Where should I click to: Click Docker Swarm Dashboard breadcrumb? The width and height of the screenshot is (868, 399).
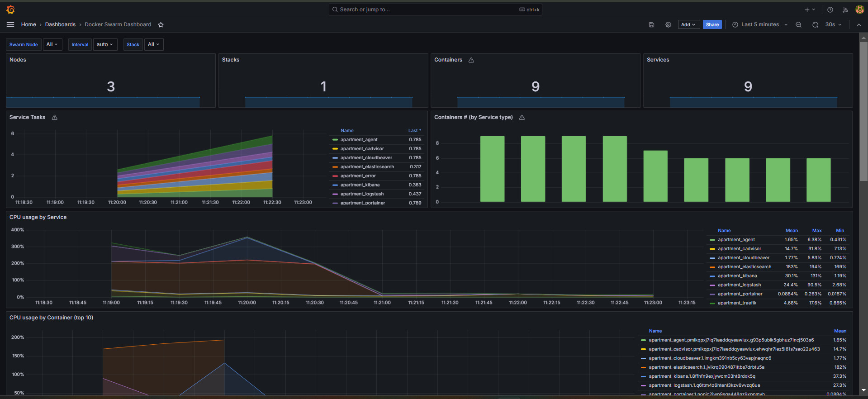118,24
